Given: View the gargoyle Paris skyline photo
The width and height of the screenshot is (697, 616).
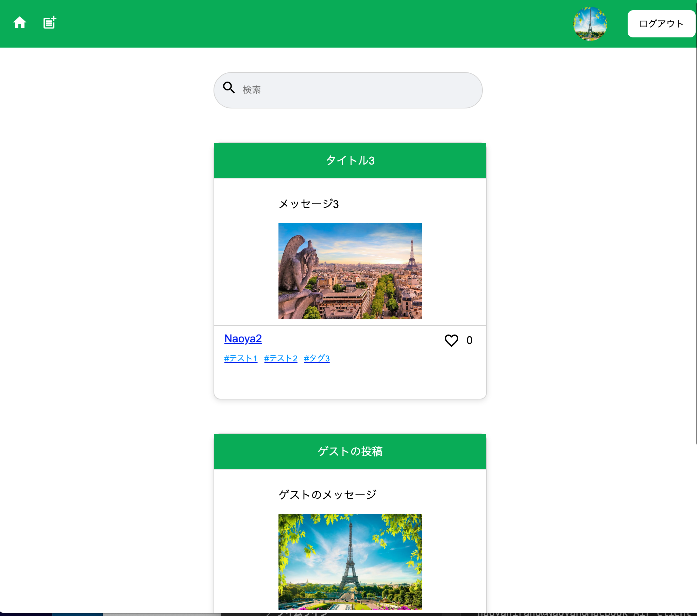Looking at the screenshot, I should [x=350, y=271].
